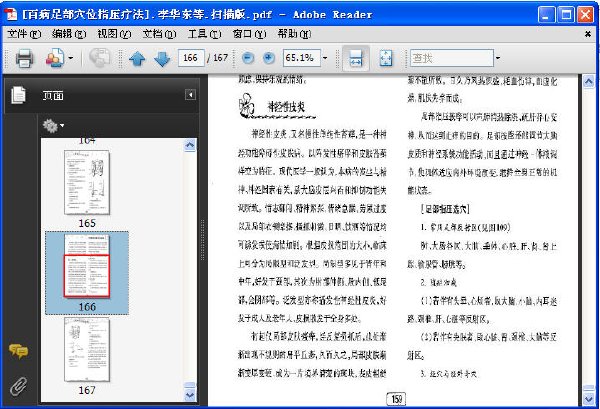Viewport: 600px width, 409px height.
Task: Maximize the Adobe Reader window
Action: tap(566, 15)
